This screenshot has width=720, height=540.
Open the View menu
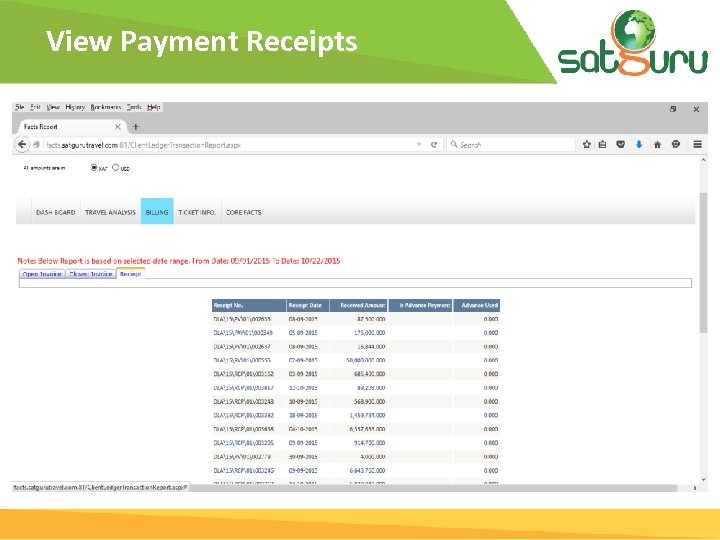click(53, 107)
